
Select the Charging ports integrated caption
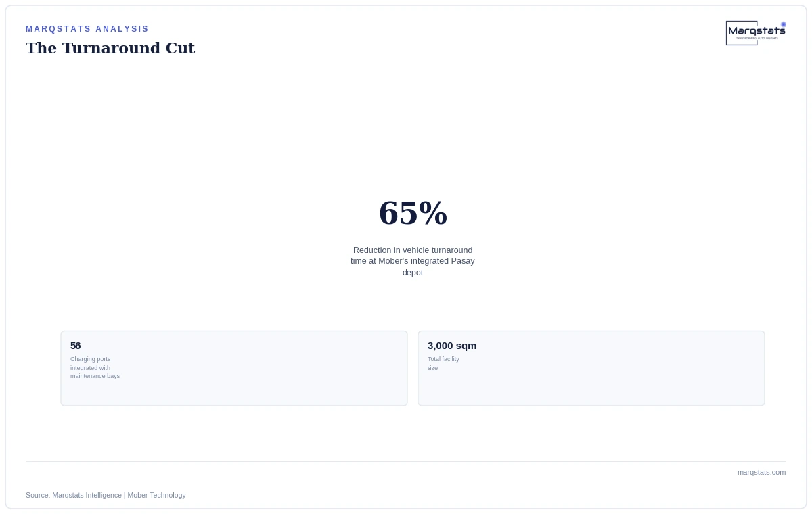pyautogui.click(x=95, y=368)
